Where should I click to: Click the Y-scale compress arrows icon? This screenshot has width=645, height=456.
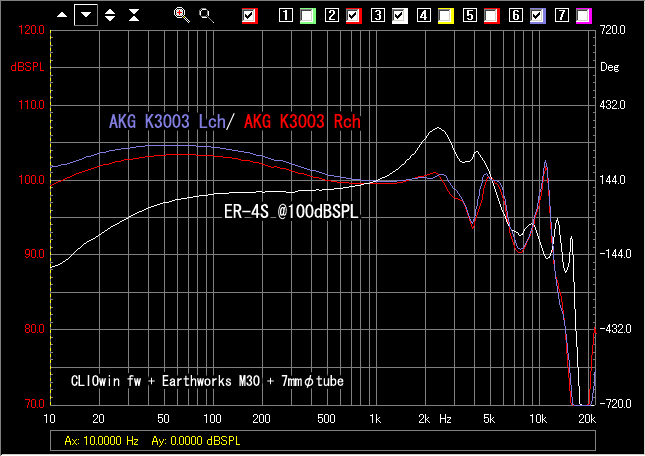(134, 15)
